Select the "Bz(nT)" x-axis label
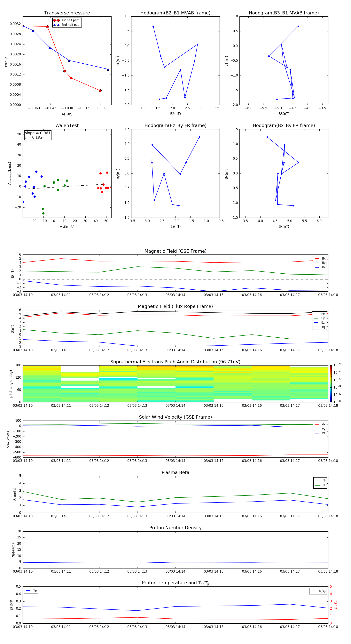 pos(175,227)
